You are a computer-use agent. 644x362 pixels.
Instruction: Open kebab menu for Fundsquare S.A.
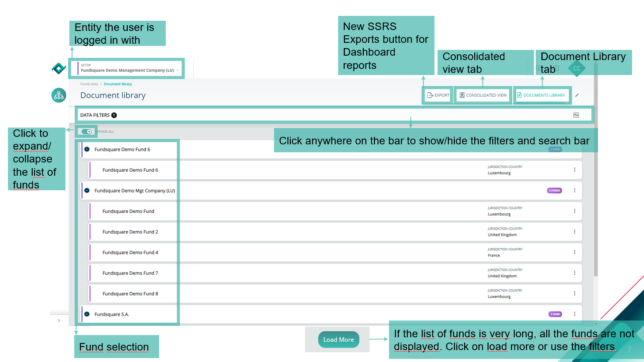(x=575, y=314)
